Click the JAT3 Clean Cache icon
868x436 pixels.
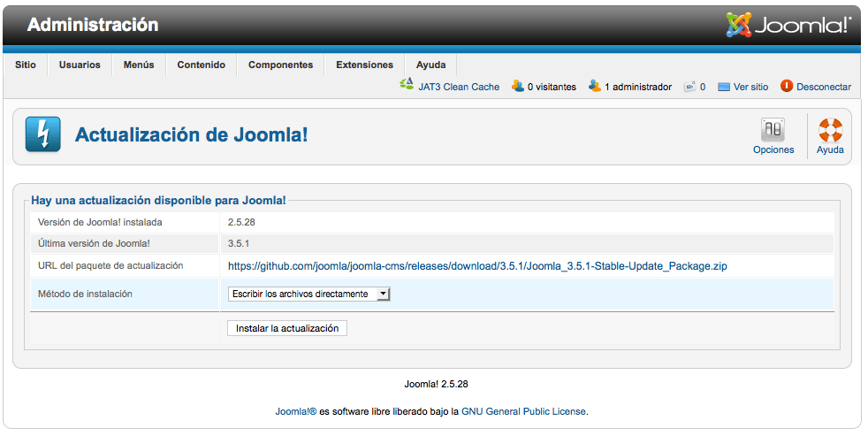click(407, 84)
